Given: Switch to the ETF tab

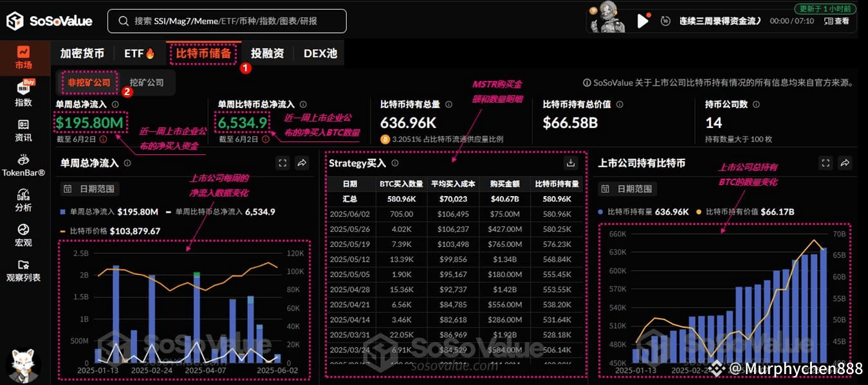Looking at the screenshot, I should tap(140, 53).
